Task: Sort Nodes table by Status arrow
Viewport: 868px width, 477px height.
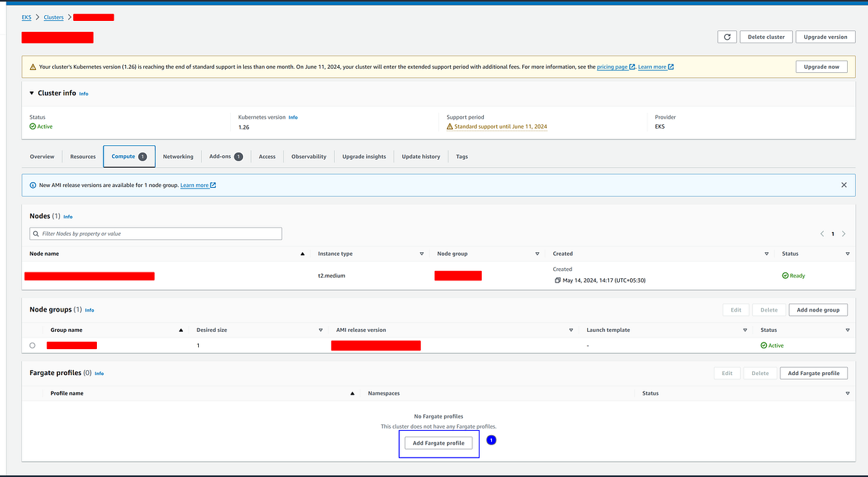Action: (847, 254)
